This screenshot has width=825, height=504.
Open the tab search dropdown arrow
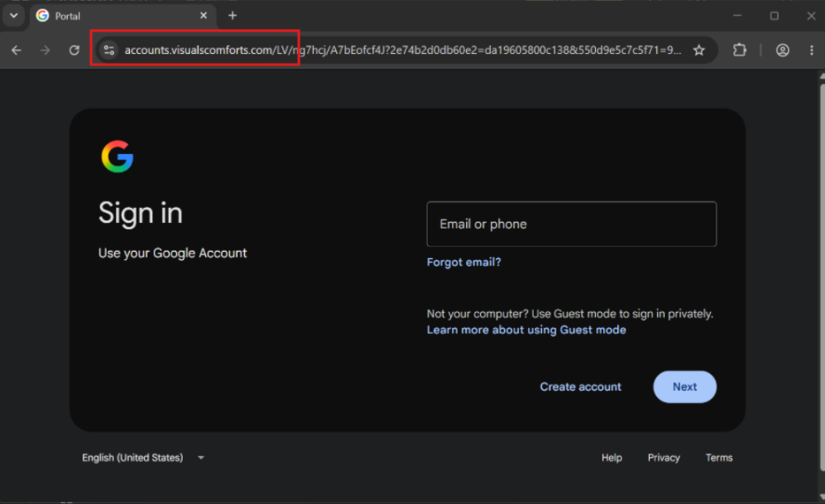point(13,16)
